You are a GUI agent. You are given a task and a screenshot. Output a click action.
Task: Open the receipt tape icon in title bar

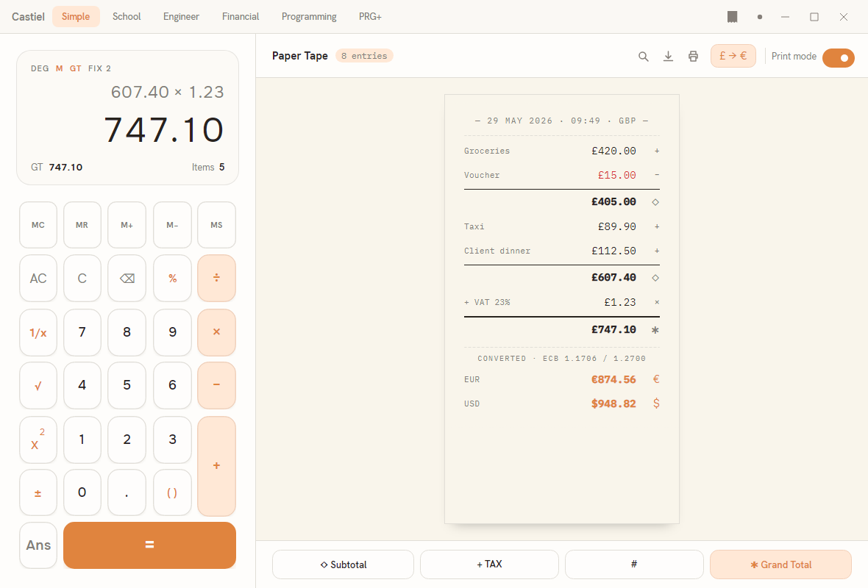click(733, 17)
